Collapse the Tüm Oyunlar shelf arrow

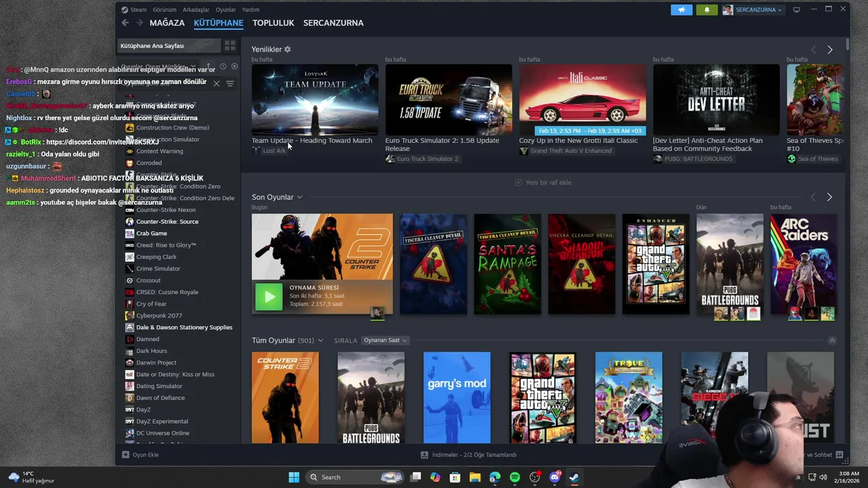pos(832,340)
